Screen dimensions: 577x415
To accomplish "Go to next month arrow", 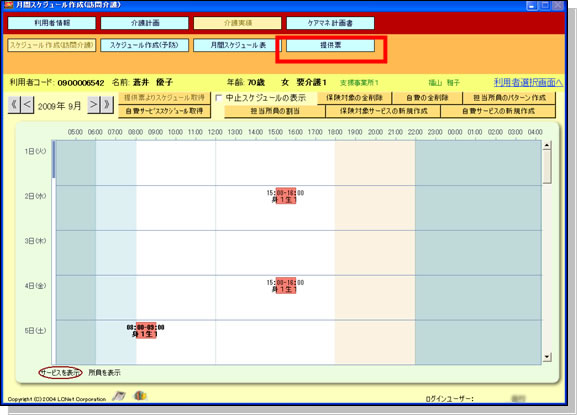I will [93, 105].
